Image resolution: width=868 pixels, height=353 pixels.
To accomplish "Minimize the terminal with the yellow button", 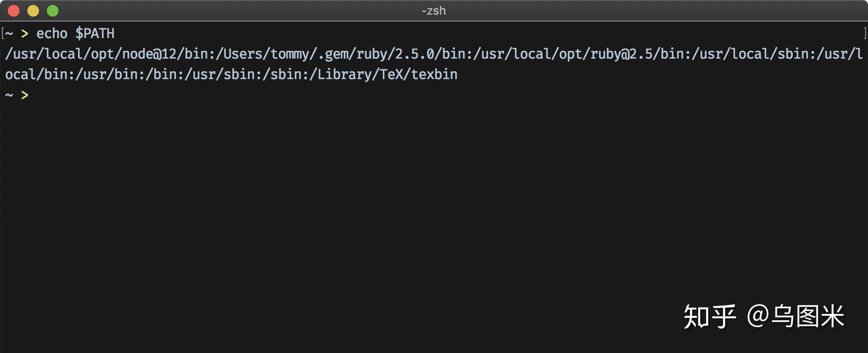I will pos(33,11).
